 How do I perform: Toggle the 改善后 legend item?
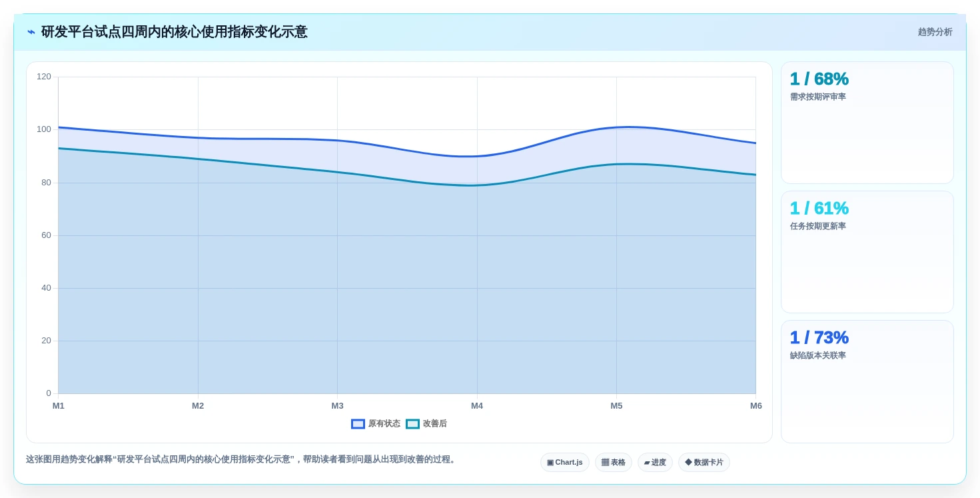426,424
